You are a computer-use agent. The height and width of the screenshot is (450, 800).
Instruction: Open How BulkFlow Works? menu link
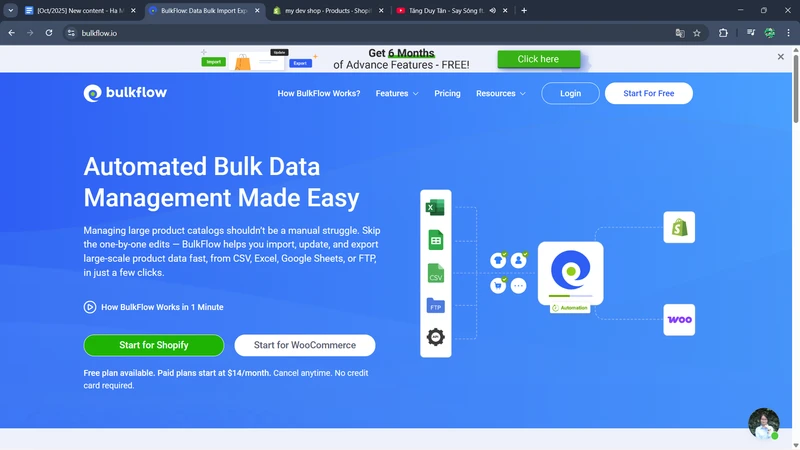coord(318,93)
